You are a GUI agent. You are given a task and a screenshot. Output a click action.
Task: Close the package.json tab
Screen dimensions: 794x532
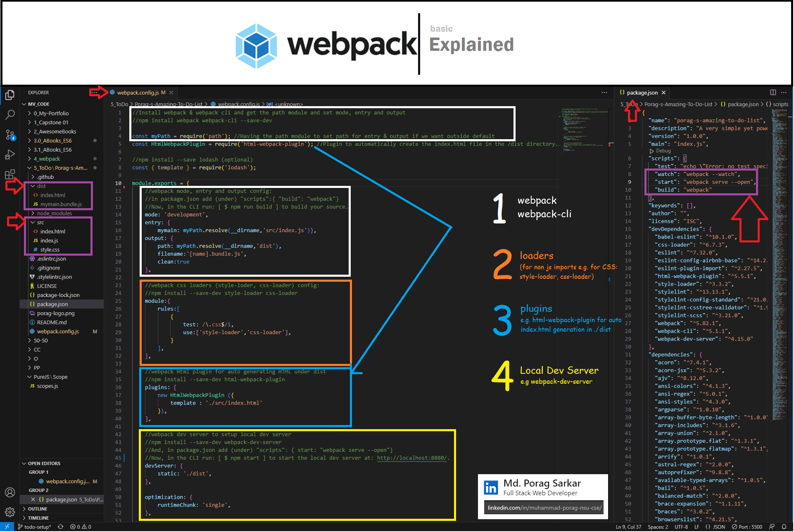point(663,93)
